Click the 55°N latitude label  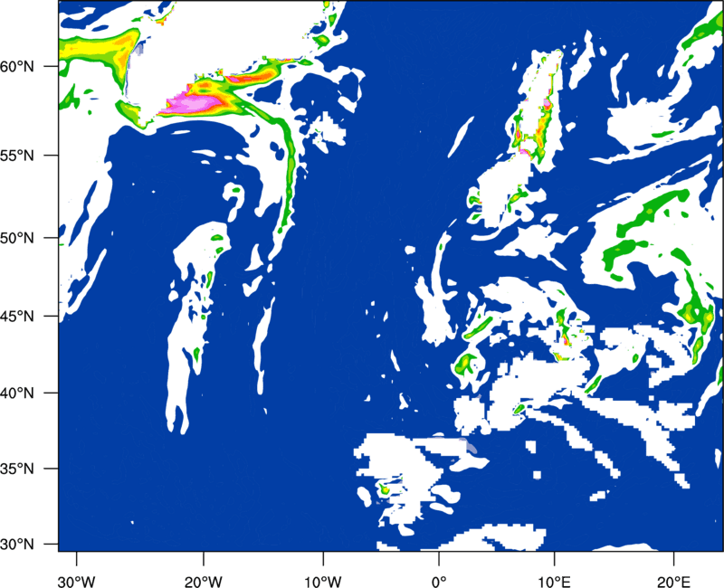tap(17, 155)
